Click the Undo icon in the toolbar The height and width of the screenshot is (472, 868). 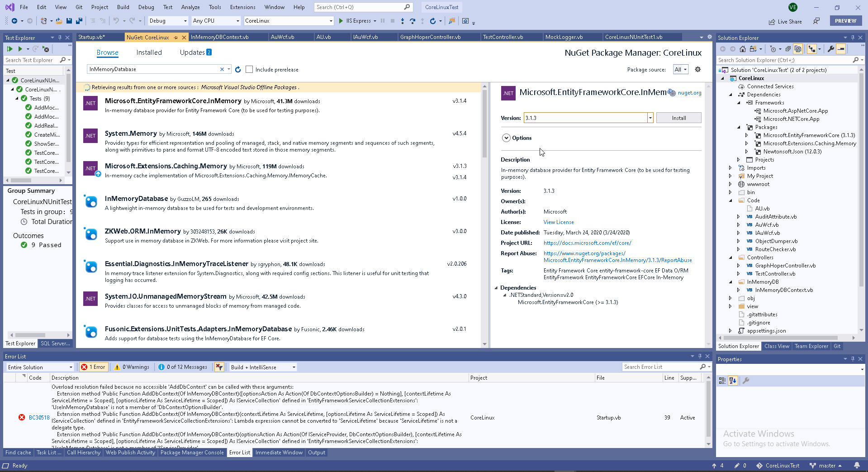116,21
